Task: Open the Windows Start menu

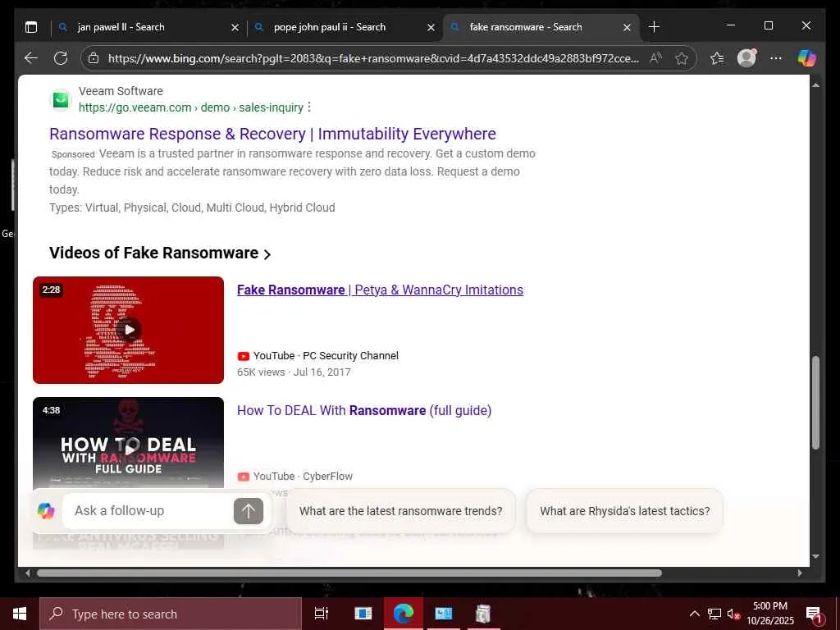Action: click(20, 614)
